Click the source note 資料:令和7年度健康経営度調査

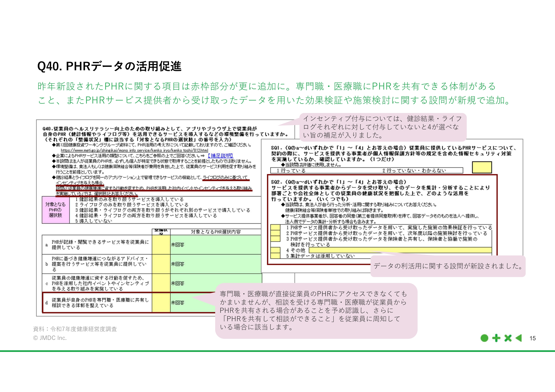[75, 329]
